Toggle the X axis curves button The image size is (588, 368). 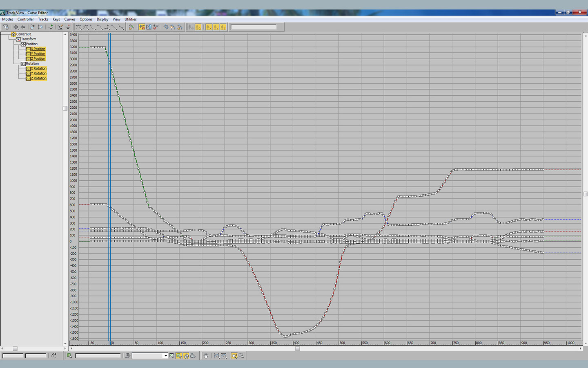209,27
